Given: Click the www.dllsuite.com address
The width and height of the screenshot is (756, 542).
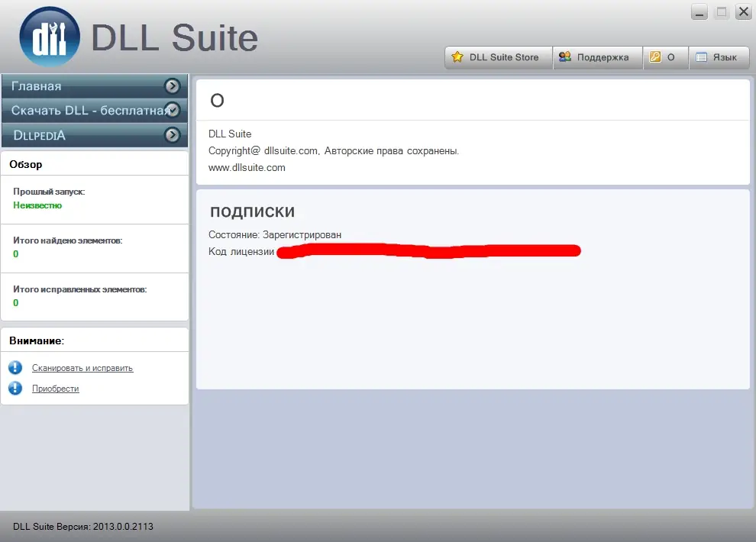Looking at the screenshot, I should pos(247,168).
